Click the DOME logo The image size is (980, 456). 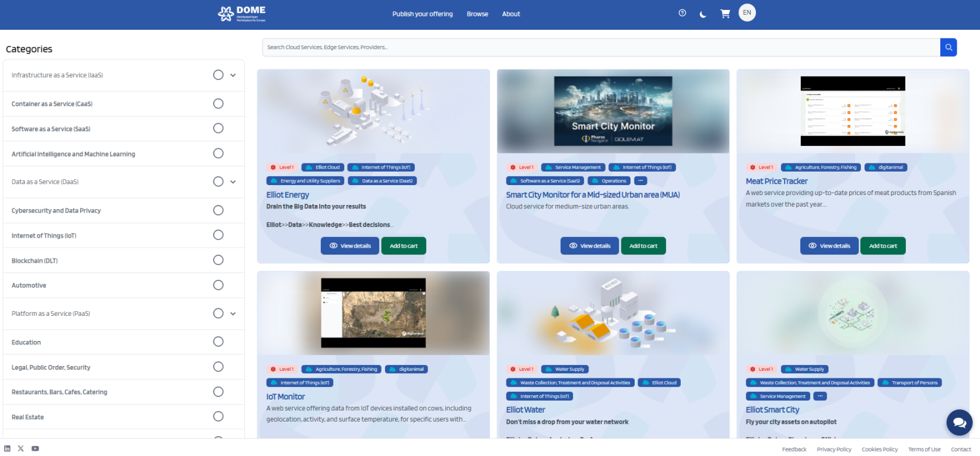tap(242, 13)
